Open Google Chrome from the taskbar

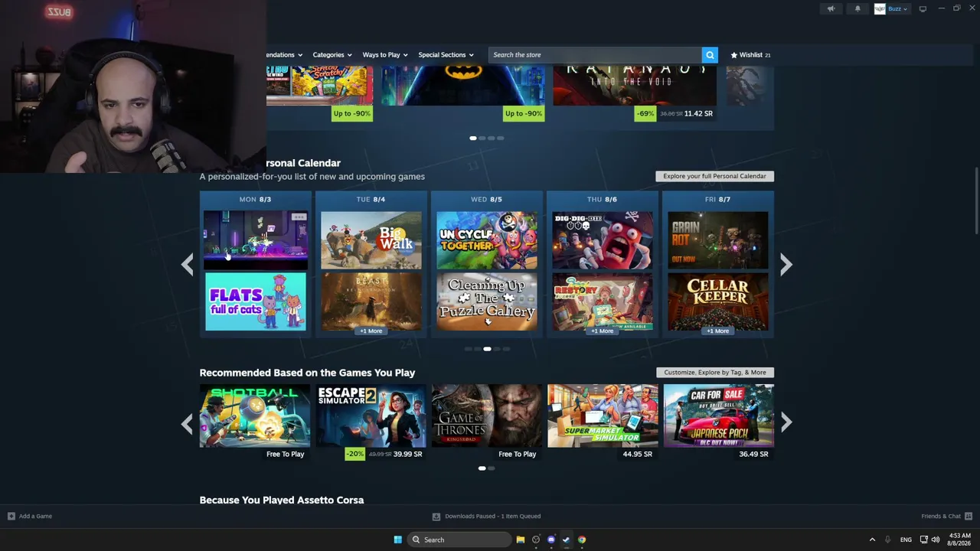point(582,540)
